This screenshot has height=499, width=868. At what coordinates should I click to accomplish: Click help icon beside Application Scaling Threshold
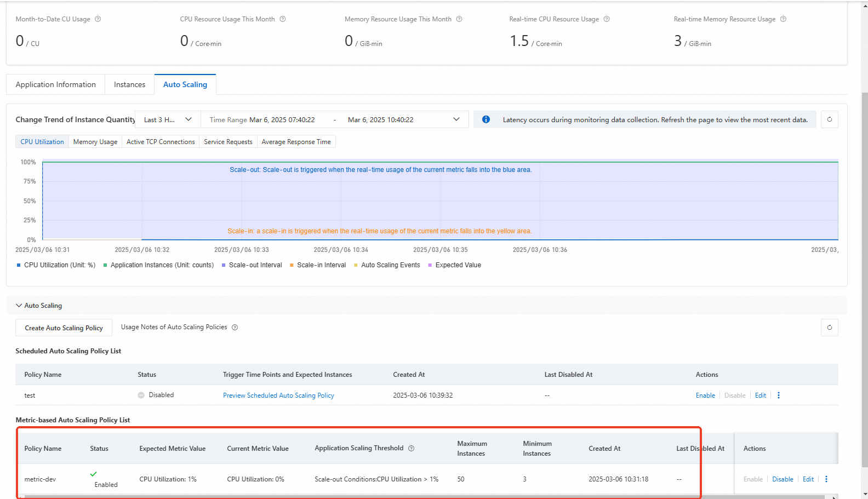[411, 449]
